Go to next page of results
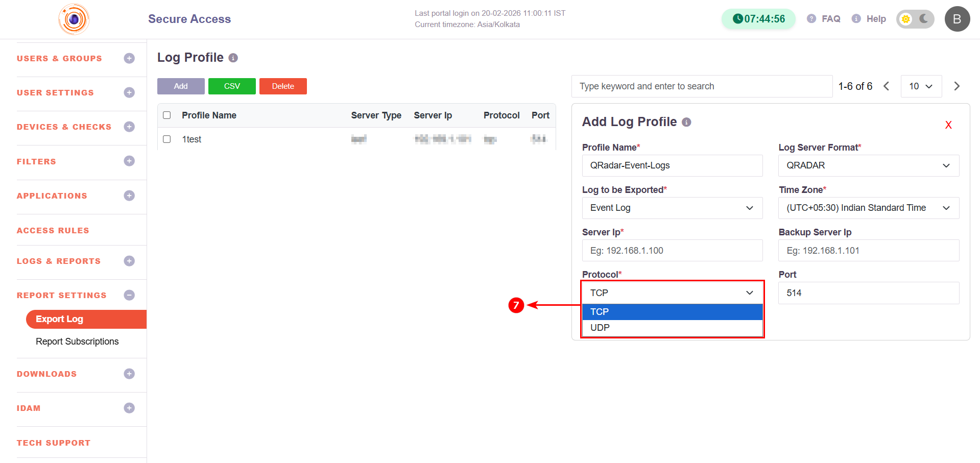Viewport: 980px width, 463px height. coord(957,86)
